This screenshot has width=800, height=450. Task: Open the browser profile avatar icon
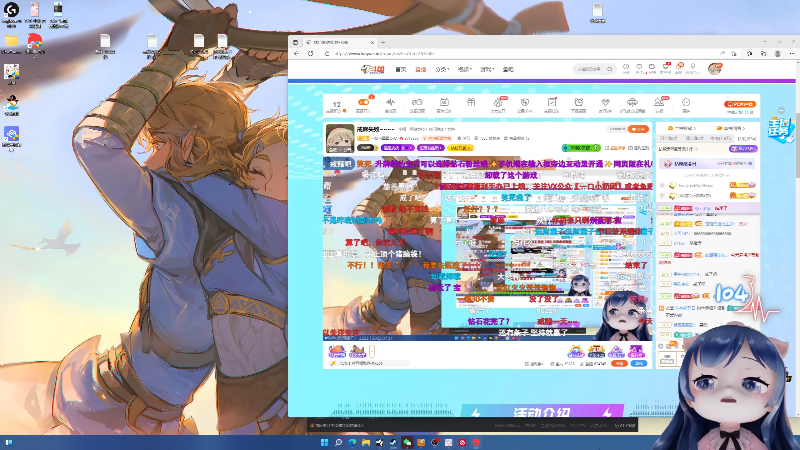[x=778, y=54]
